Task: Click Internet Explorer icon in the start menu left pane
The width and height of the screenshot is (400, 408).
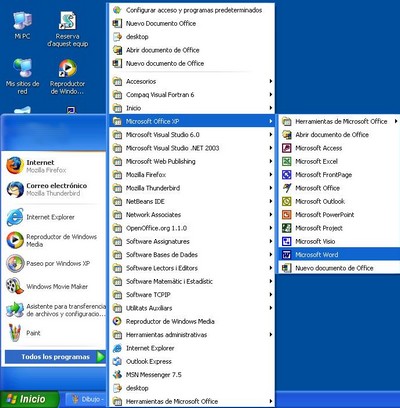Action: (15, 217)
